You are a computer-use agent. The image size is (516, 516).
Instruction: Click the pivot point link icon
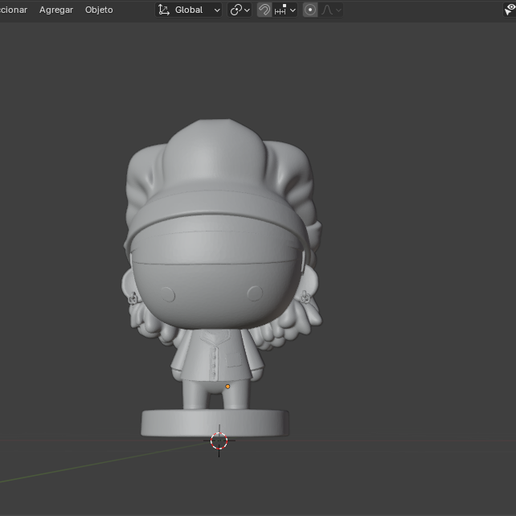(236, 10)
